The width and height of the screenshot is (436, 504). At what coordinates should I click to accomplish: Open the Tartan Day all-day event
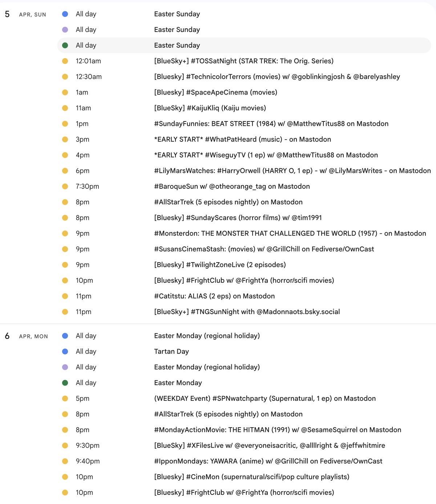coord(171,352)
